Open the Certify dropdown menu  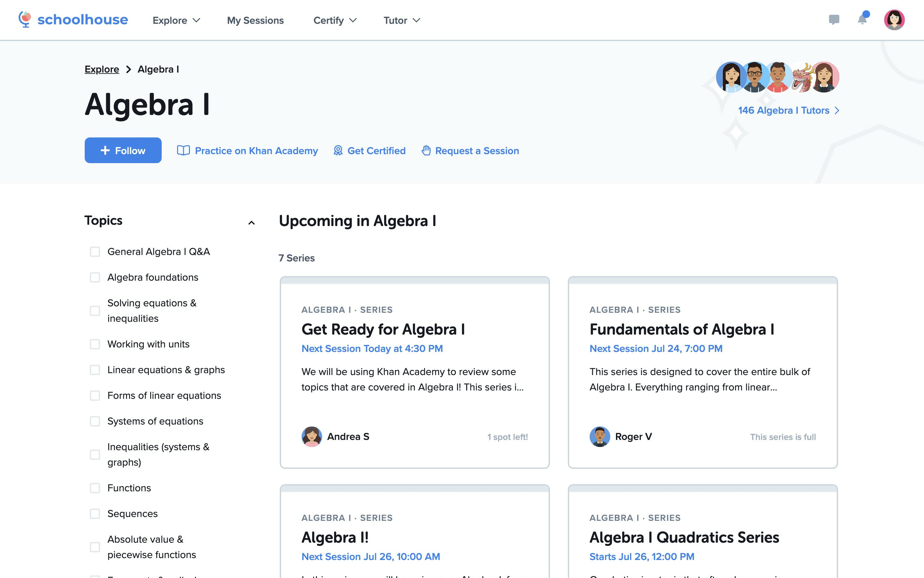pyautogui.click(x=335, y=20)
